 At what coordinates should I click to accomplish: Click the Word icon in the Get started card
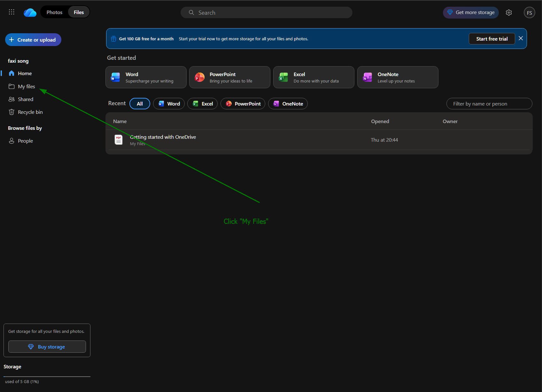coord(115,77)
